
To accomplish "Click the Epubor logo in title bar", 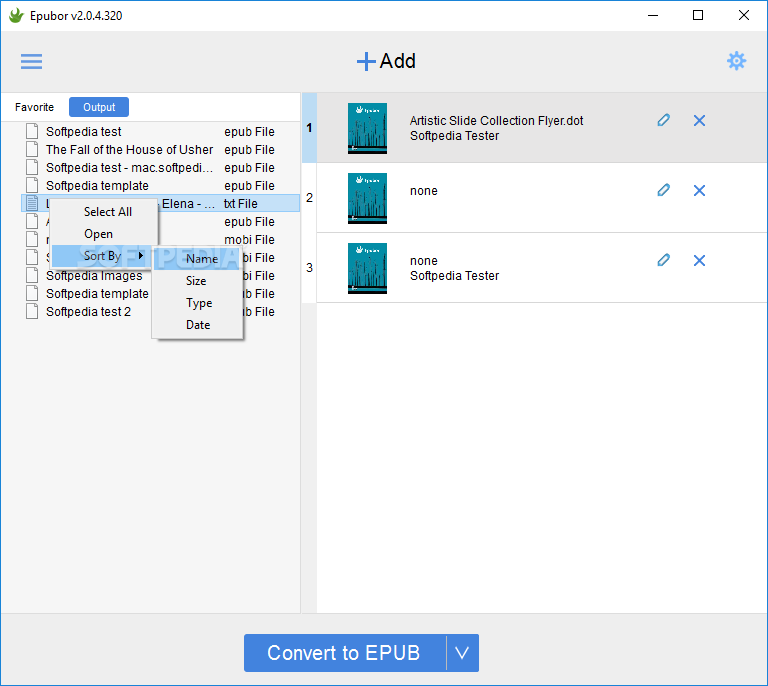I will point(16,15).
